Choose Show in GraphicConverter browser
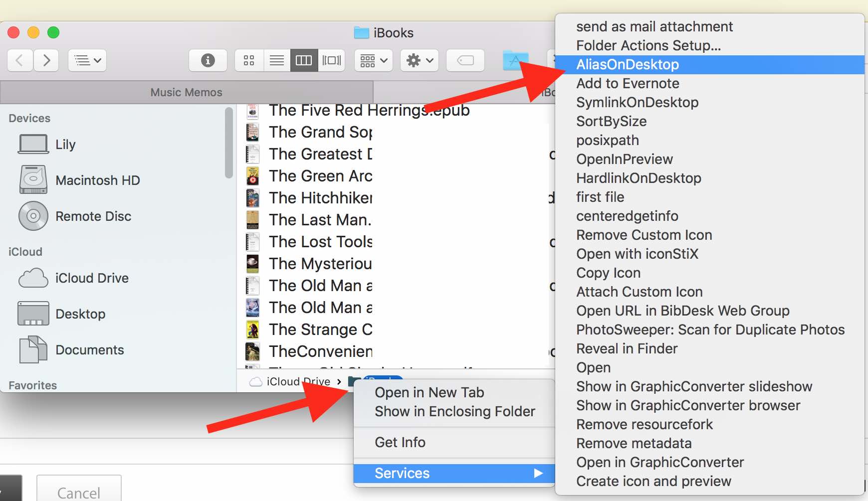Viewport: 868px width, 501px height. coord(709,405)
